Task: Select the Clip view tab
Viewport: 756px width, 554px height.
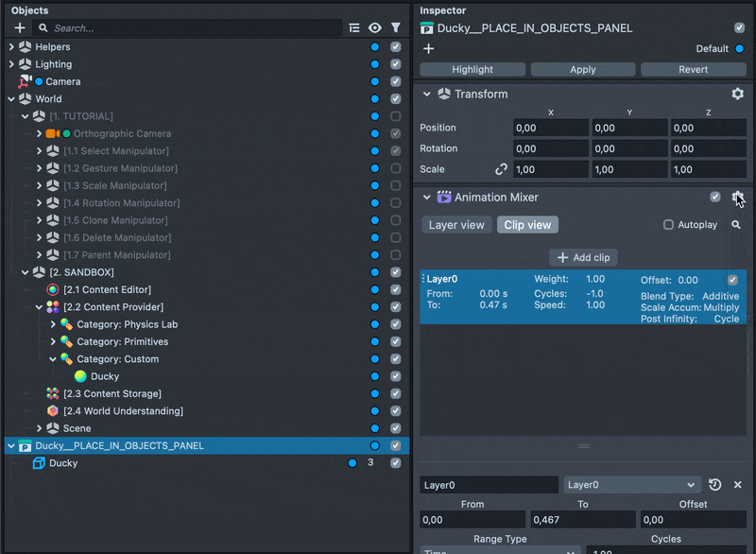Action: point(527,225)
